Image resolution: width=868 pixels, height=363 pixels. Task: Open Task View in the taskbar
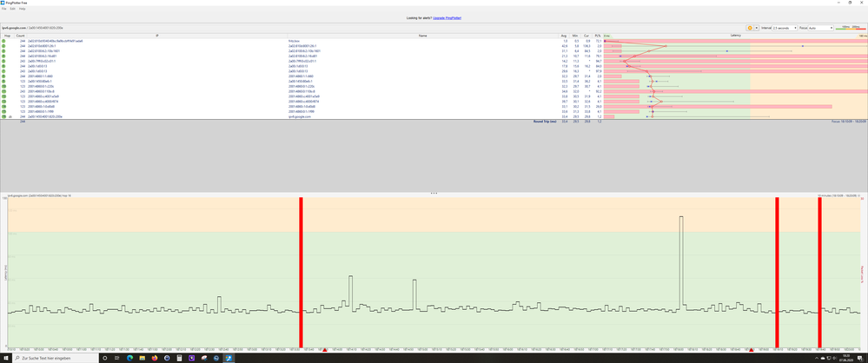pos(117,358)
